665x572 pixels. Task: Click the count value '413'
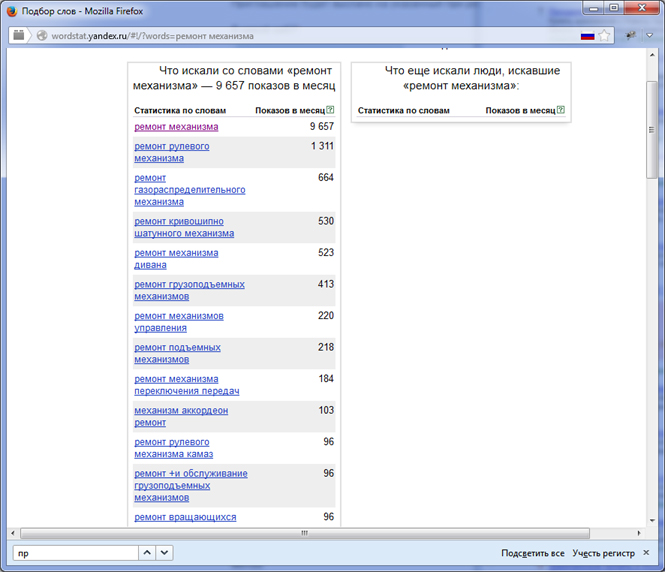[x=326, y=284]
